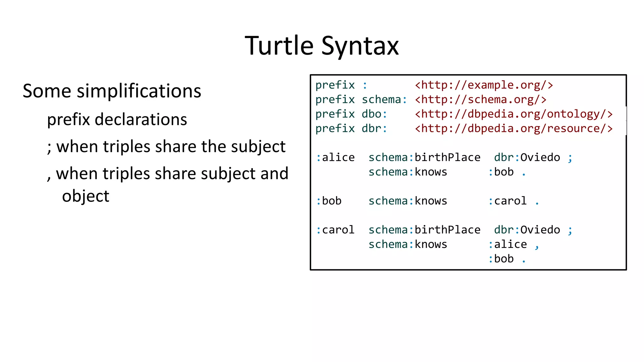Image resolution: width=644 pixels, height=362 pixels.
Task: Click the 'when triples share the subject' line
Action: [166, 147]
